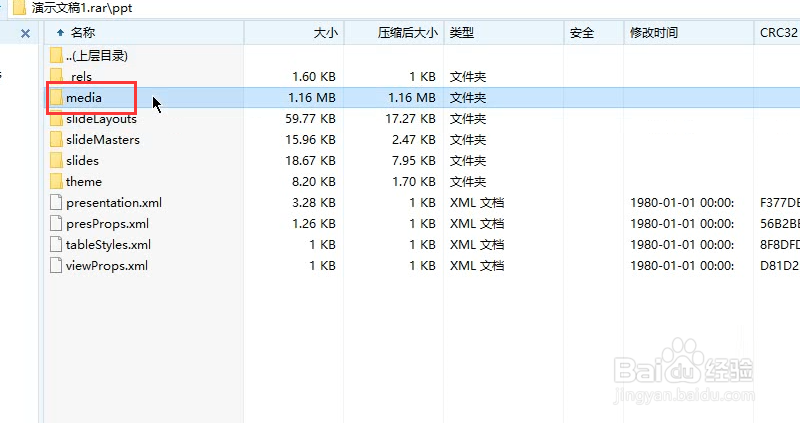800x423 pixels.
Task: Click the viewProps.xml file icon
Action: click(x=56, y=265)
